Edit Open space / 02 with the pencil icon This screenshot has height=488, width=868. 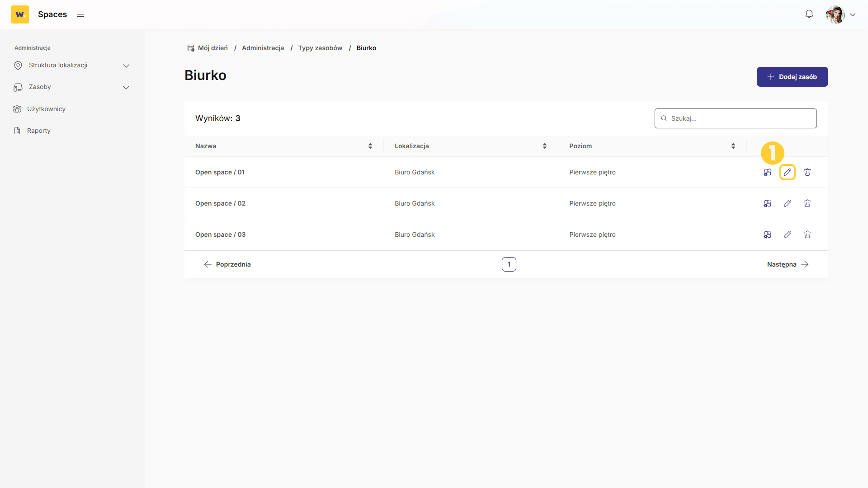[788, 203]
